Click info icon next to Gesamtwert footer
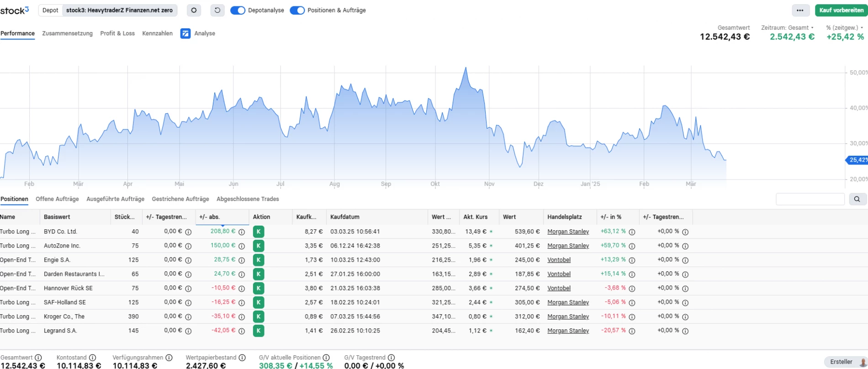This screenshot has height=369, width=868. [x=38, y=358]
